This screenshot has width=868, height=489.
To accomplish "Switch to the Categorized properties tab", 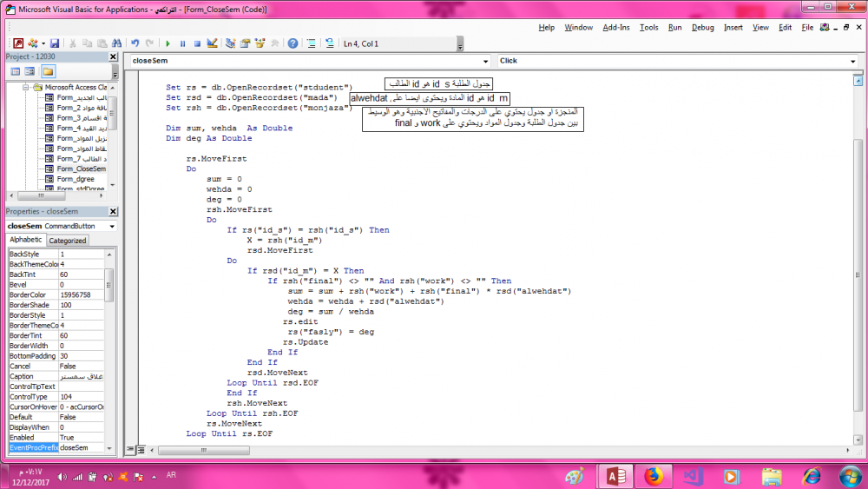I will [x=68, y=241].
